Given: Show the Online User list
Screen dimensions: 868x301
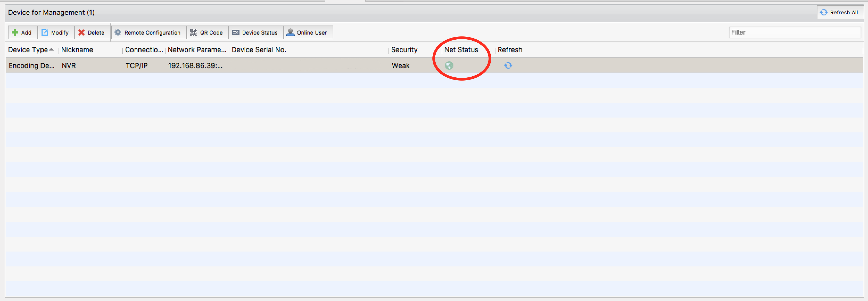Looking at the screenshot, I should 308,33.
